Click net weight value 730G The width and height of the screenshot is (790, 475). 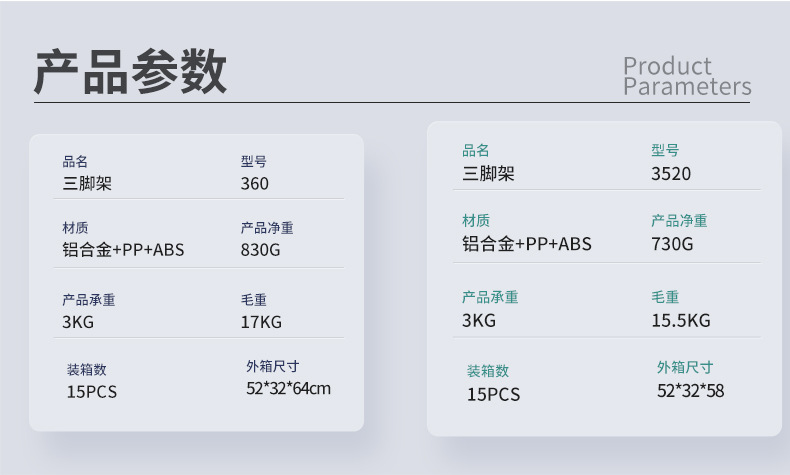coord(672,244)
